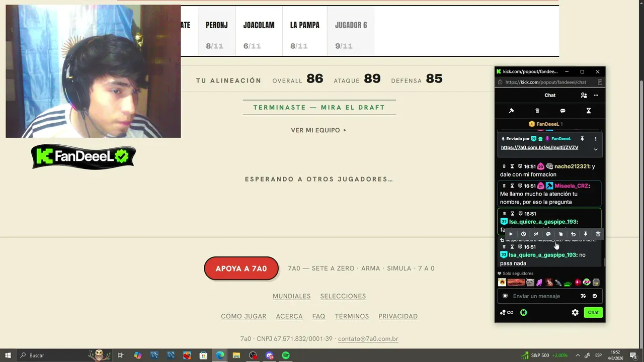This screenshot has width=644, height=362.
Task: Open the Windows Start menu
Action: point(8,355)
